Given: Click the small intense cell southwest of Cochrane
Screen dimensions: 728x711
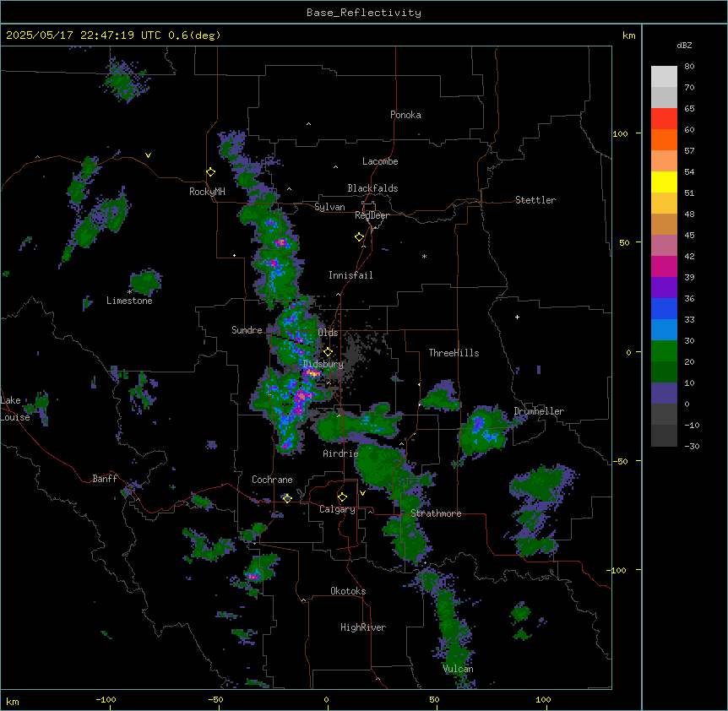Looking at the screenshot, I should click(254, 577).
